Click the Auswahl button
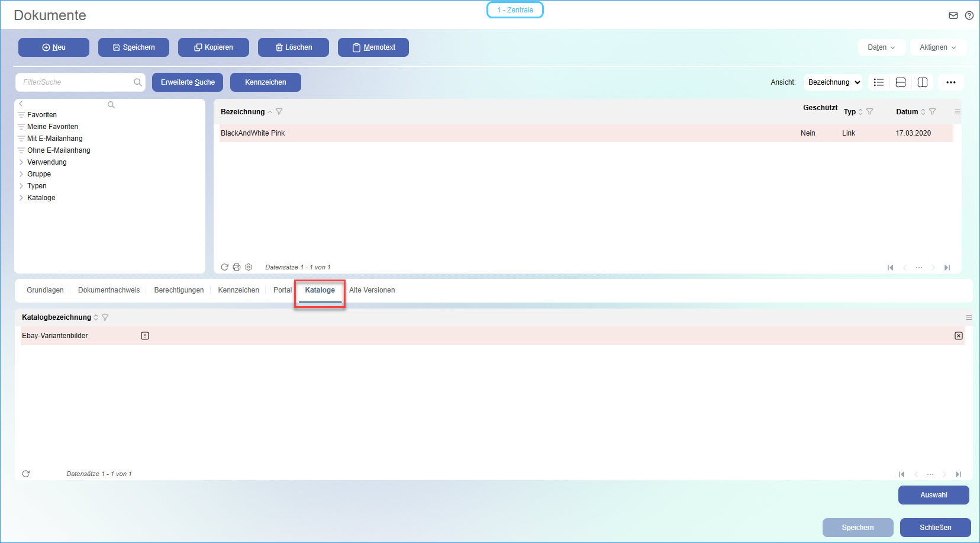 [933, 495]
